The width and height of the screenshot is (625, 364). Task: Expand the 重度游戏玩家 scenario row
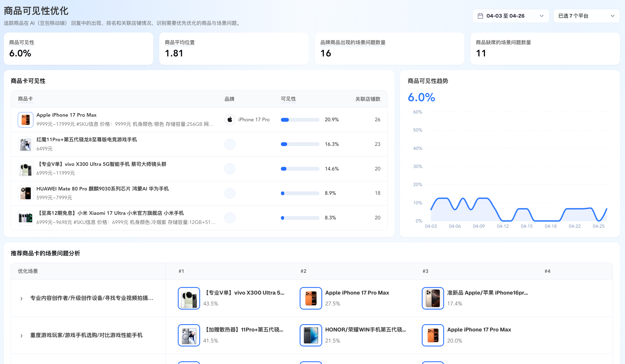(x=21, y=336)
